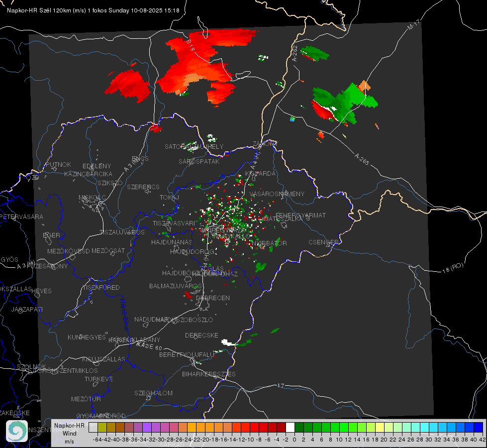Image resolution: width=487 pixels, height=448 pixels.
Task: Click the KISVÁRDA town label
Action: click(x=260, y=174)
